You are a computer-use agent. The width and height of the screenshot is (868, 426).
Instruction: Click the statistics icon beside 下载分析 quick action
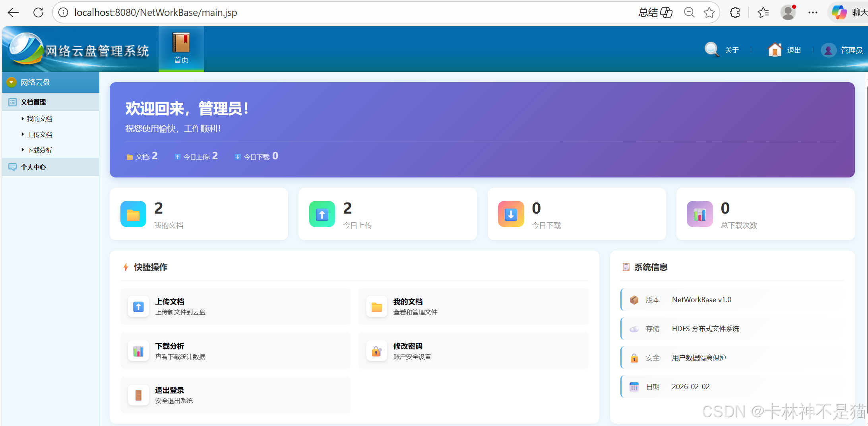pyautogui.click(x=138, y=351)
